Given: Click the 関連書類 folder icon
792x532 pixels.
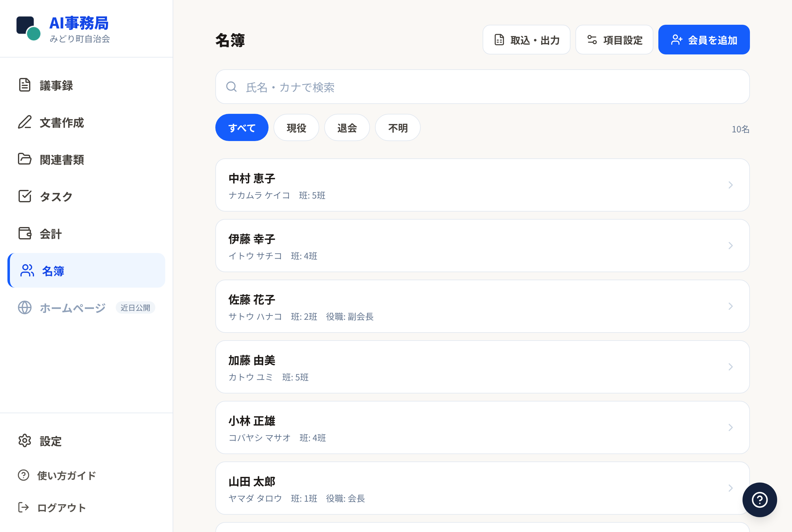Looking at the screenshot, I should point(24,159).
